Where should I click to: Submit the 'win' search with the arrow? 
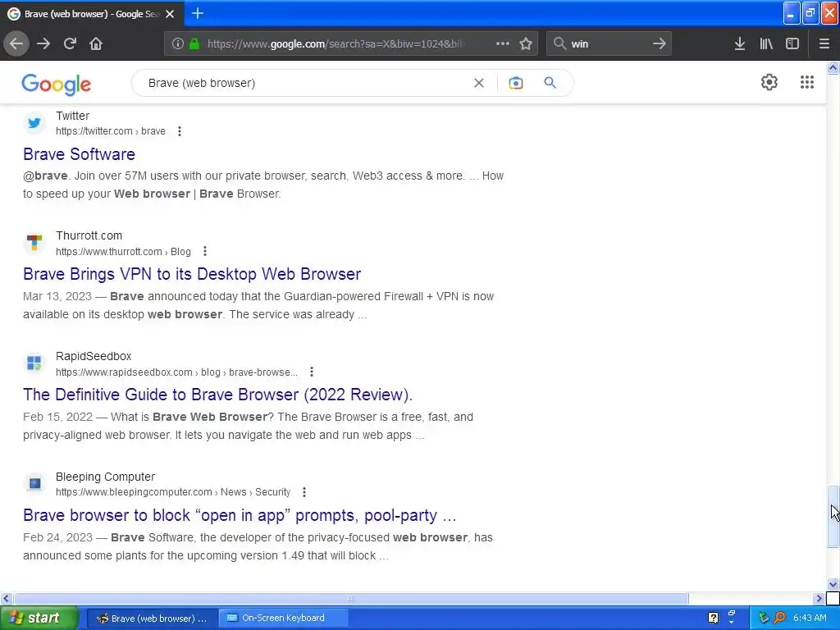[x=660, y=43]
